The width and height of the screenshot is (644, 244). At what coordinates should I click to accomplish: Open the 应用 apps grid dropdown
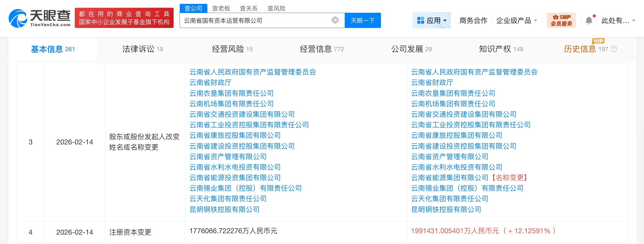[x=432, y=20]
